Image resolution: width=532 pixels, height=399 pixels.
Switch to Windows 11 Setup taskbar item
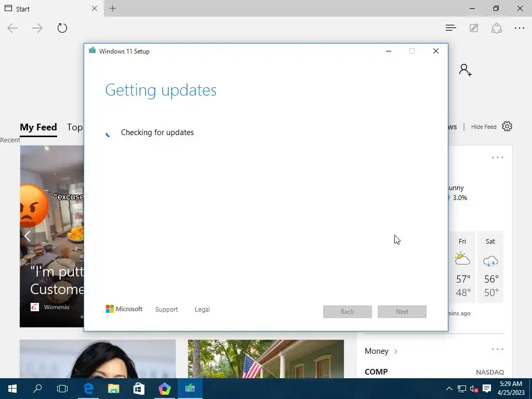click(190, 389)
